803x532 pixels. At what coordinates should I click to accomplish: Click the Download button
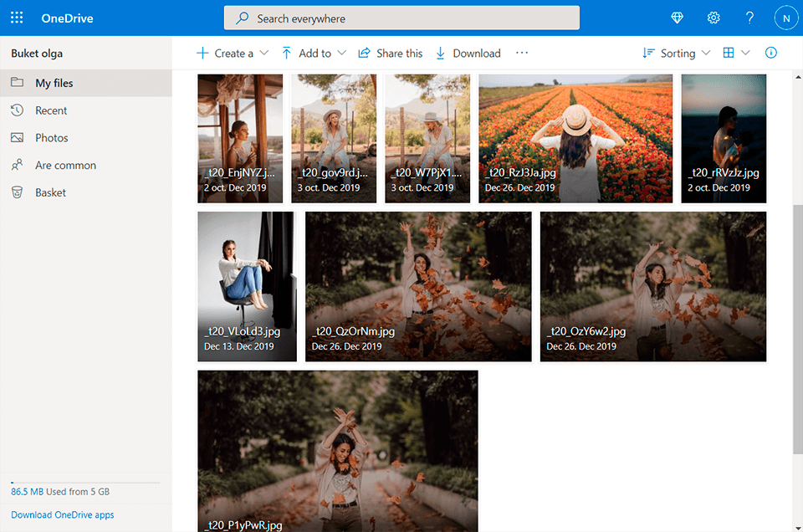pyautogui.click(x=468, y=53)
